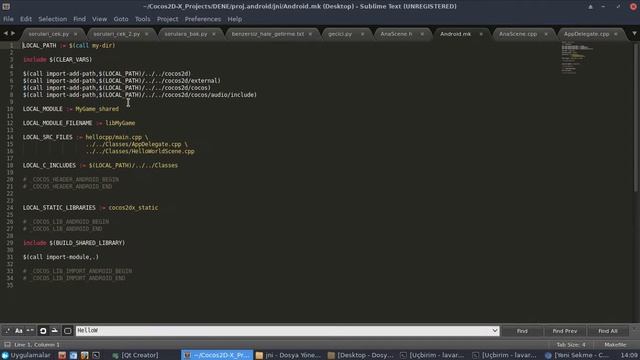Open the Project menu

coord(167,19)
